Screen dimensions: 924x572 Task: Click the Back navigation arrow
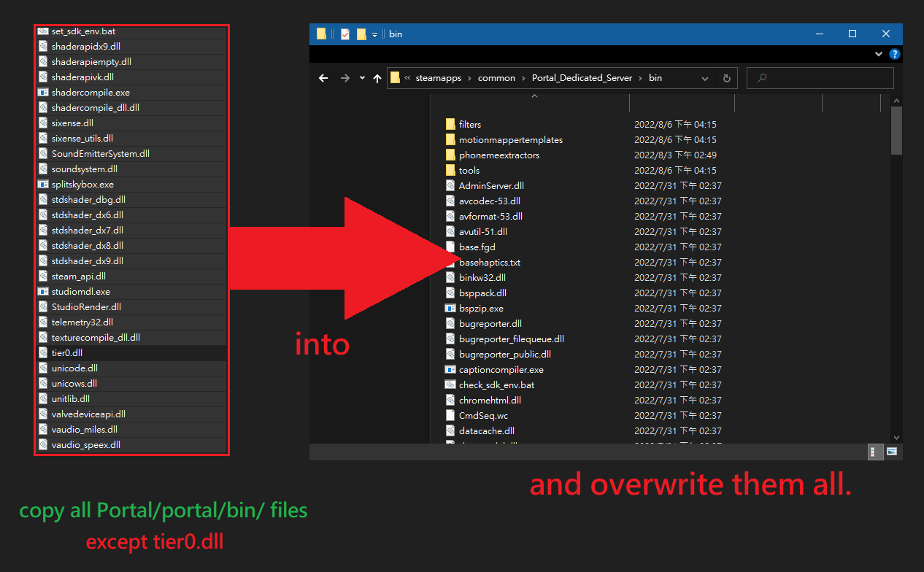tap(323, 78)
